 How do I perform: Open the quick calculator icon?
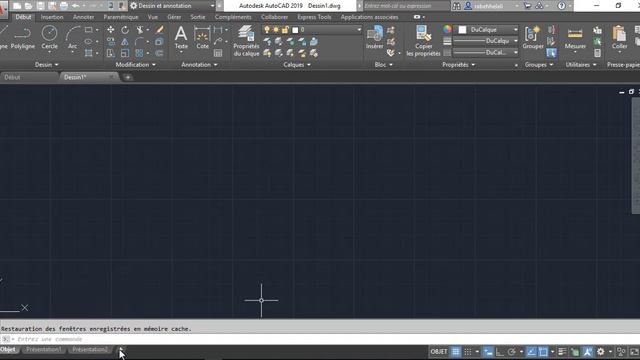pyautogui.click(x=598, y=53)
